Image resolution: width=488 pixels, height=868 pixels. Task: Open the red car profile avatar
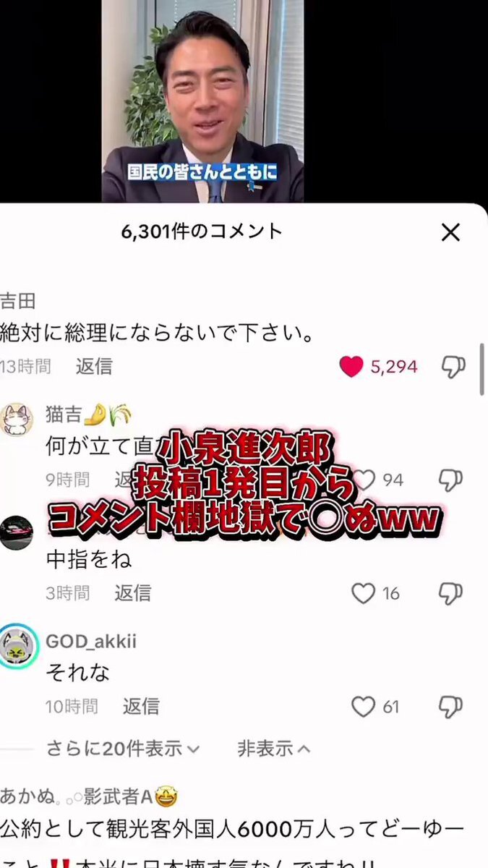click(x=16, y=533)
